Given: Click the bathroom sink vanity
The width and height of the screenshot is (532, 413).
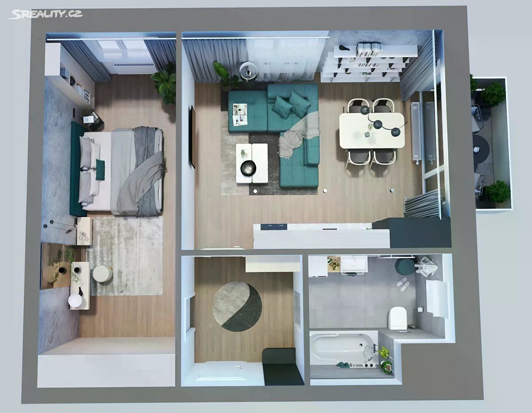Looking at the screenshot, I should tap(353, 265).
